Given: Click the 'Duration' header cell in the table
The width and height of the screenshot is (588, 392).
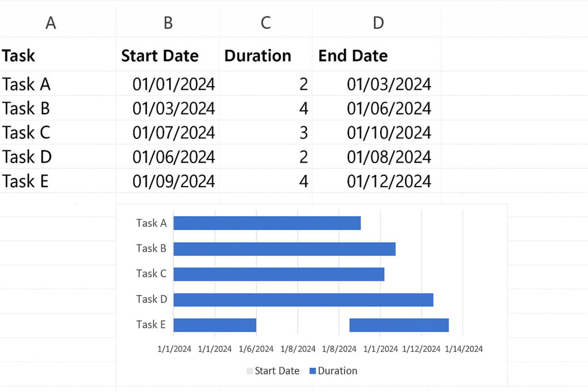Looking at the screenshot, I should click(258, 56).
